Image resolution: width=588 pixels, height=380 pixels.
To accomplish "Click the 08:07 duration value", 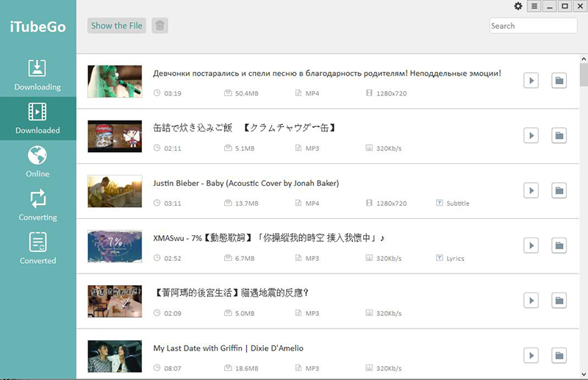I will (173, 368).
